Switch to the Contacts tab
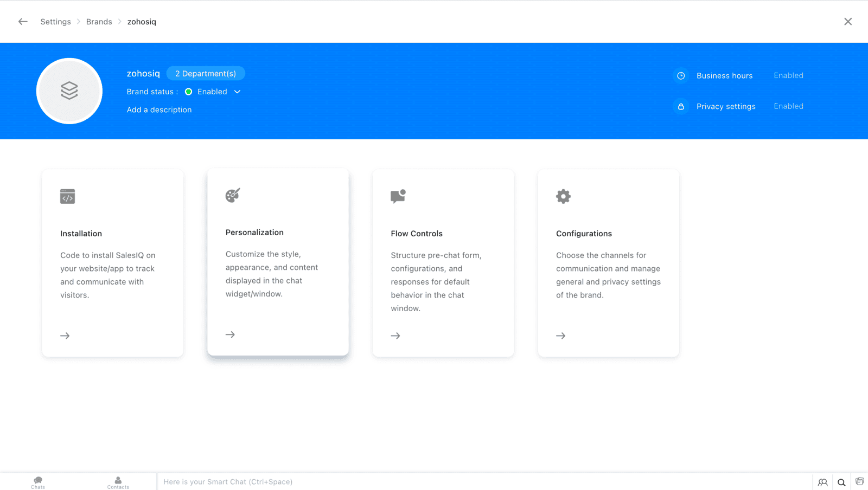868x490 pixels. pyautogui.click(x=118, y=482)
